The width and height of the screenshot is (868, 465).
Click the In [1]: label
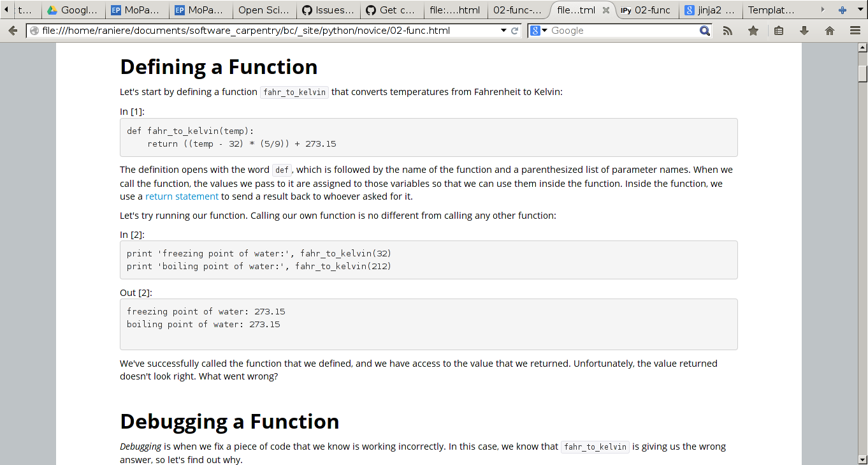132,112
